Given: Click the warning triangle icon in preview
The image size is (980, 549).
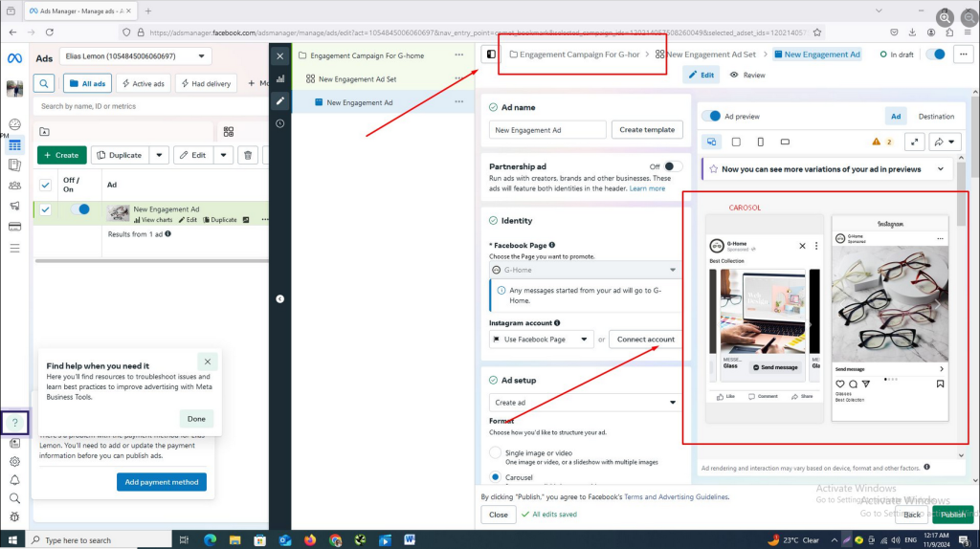Looking at the screenshot, I should (876, 142).
